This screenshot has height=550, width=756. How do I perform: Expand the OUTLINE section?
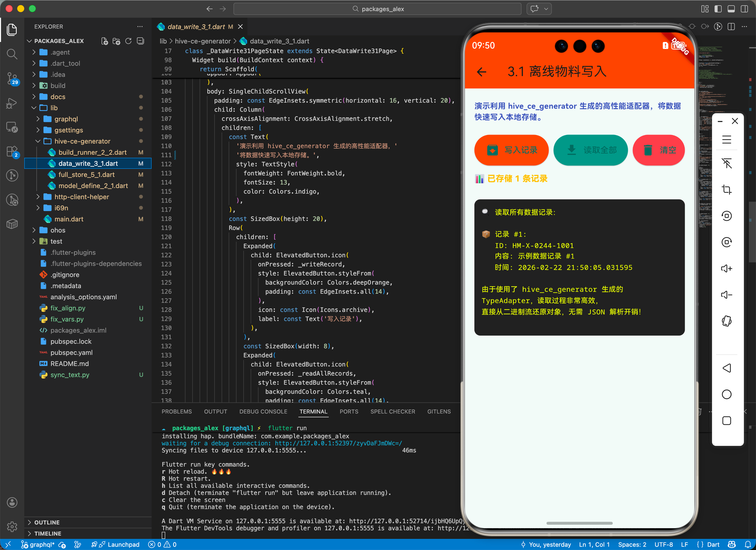point(47,522)
